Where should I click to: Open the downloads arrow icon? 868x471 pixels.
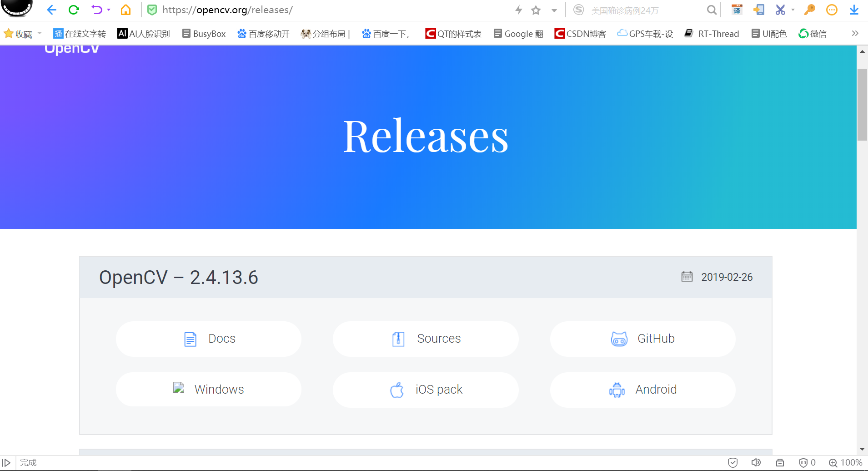click(x=854, y=10)
